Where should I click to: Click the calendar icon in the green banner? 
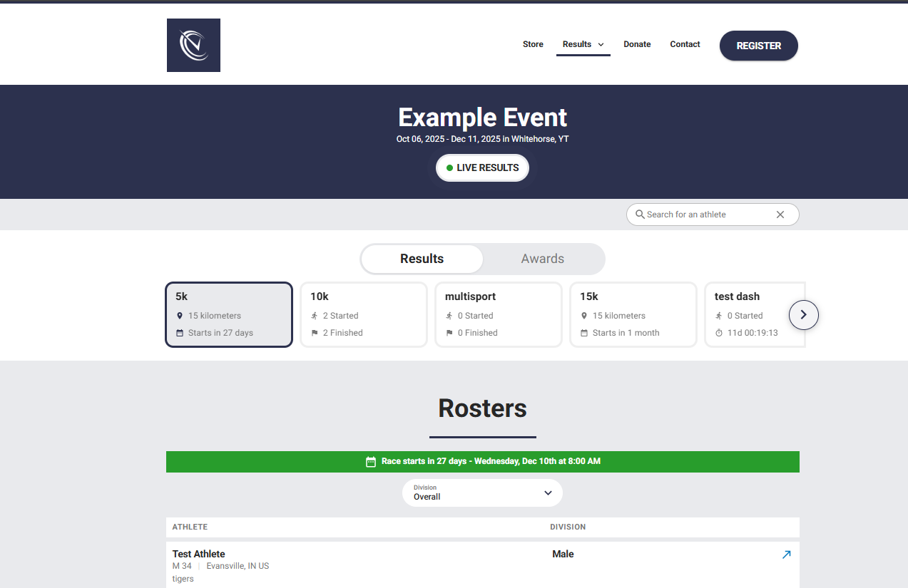click(370, 462)
